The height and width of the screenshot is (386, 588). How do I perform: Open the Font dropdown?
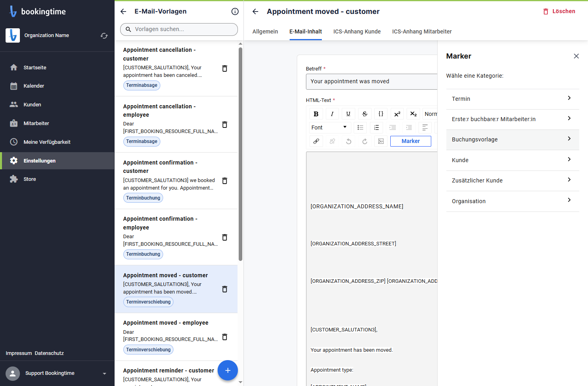[x=330, y=127]
